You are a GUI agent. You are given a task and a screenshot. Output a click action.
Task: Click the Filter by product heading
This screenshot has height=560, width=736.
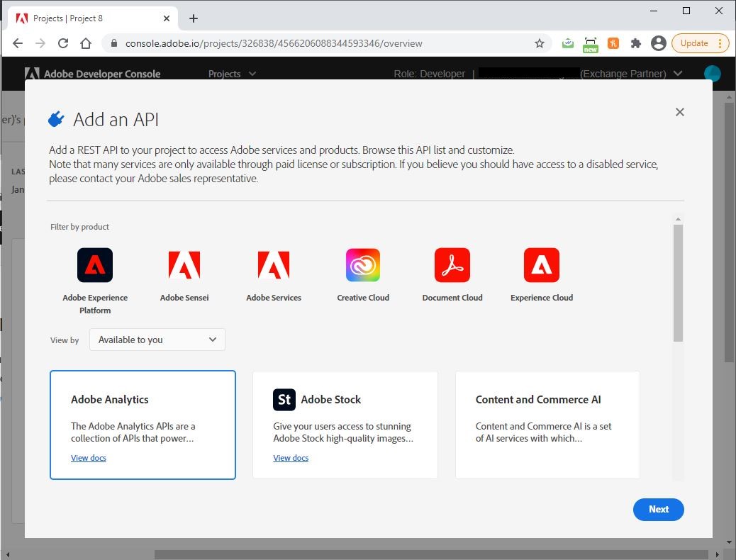click(79, 227)
